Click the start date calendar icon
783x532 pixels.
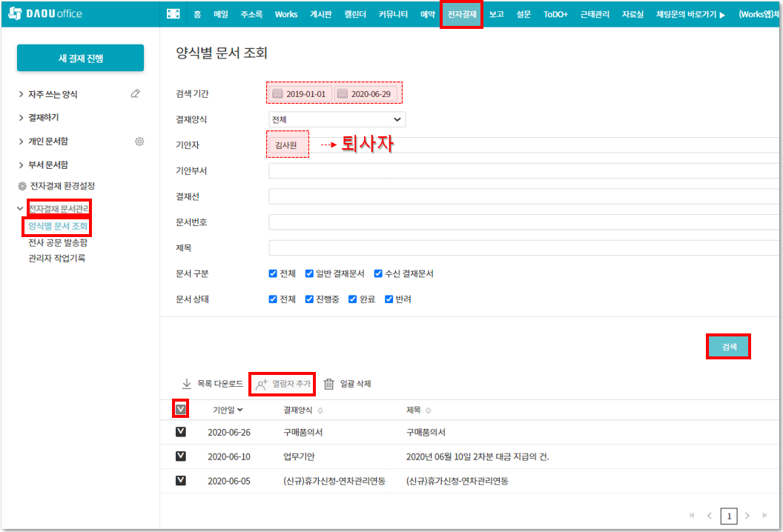click(277, 94)
